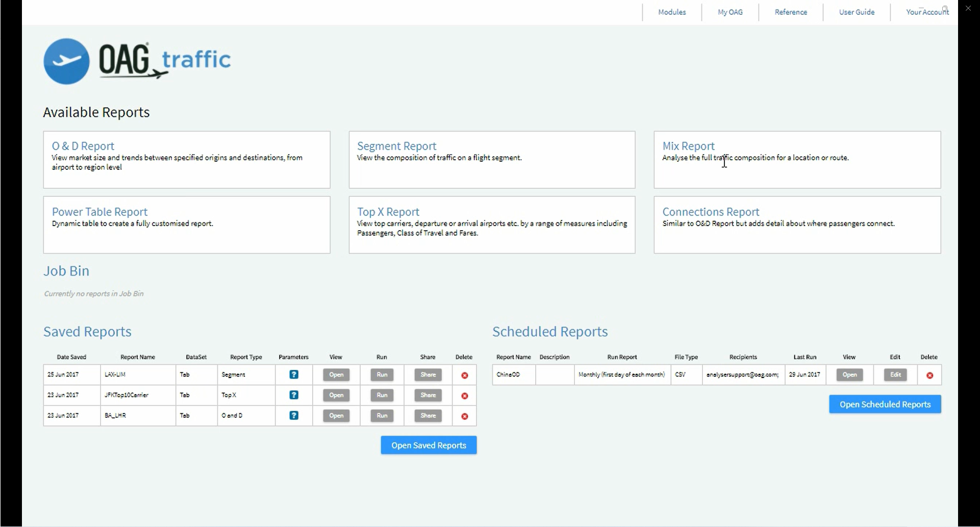This screenshot has width=980, height=527.
Task: Open the LAX-LIM saved report
Action: 336,375
